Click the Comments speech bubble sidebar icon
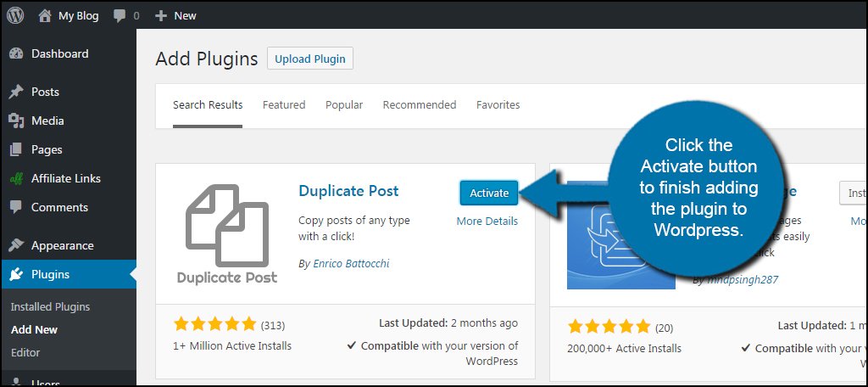 pos(17,208)
